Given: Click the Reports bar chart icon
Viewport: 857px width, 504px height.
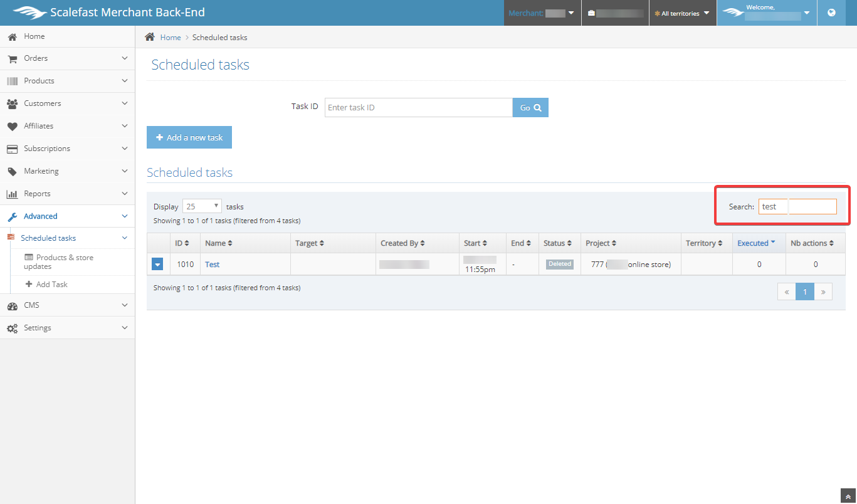Looking at the screenshot, I should 12,194.
